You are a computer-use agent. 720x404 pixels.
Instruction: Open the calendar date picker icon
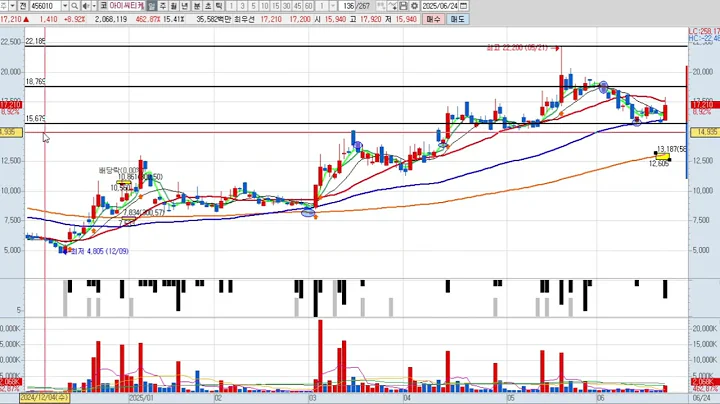pos(464,6)
